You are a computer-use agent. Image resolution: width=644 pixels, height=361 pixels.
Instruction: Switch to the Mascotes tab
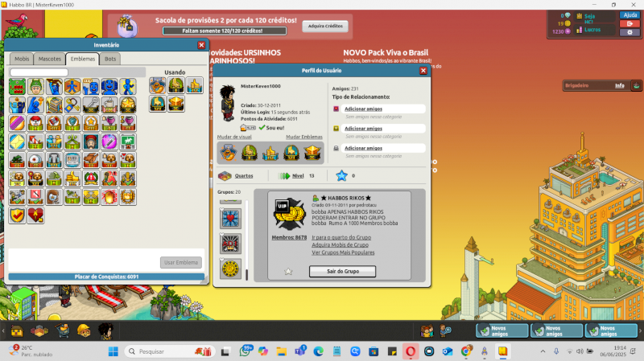50,59
